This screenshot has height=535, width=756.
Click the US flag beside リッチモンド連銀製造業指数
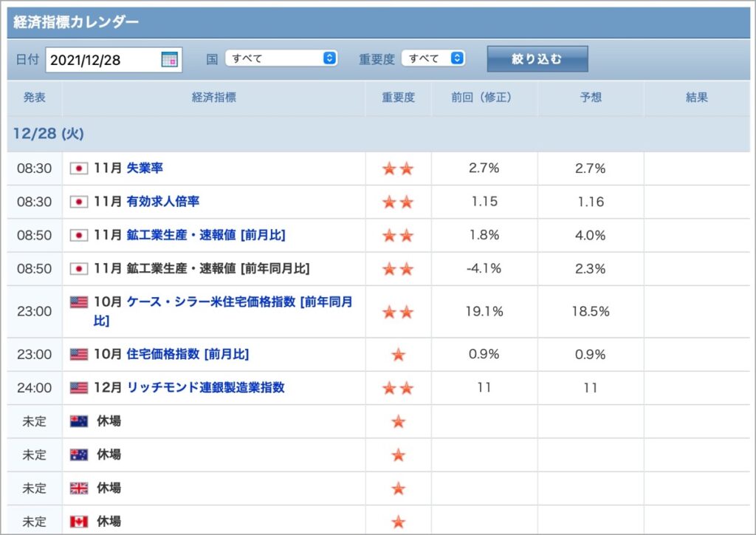tap(78, 388)
